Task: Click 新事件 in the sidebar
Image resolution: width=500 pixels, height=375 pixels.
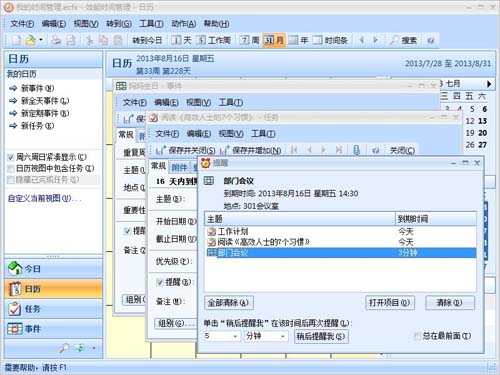Action: pyautogui.click(x=32, y=88)
